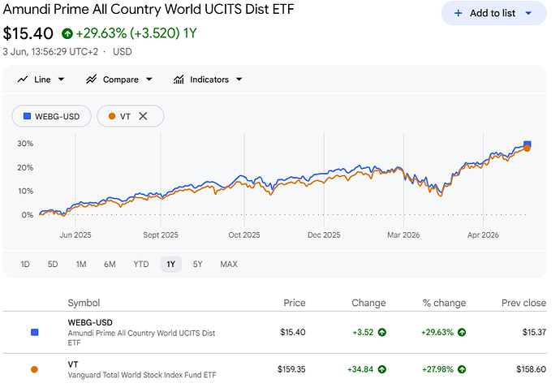The width and height of the screenshot is (560, 392).
Task: Click the $158.60 previous close value
Action: [531, 369]
